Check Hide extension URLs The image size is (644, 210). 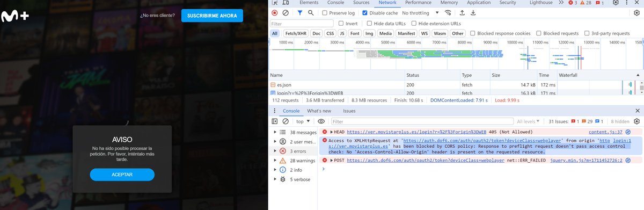[413, 24]
